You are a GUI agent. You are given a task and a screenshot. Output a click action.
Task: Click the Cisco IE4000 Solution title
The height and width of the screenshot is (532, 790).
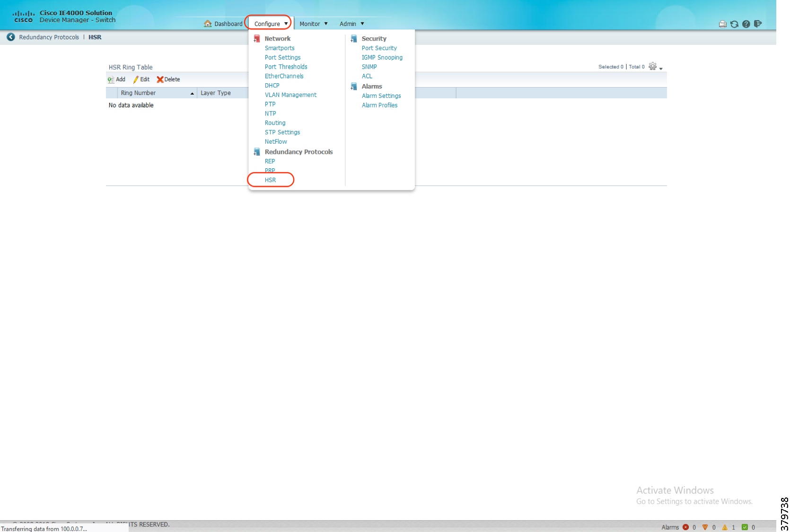click(76, 13)
